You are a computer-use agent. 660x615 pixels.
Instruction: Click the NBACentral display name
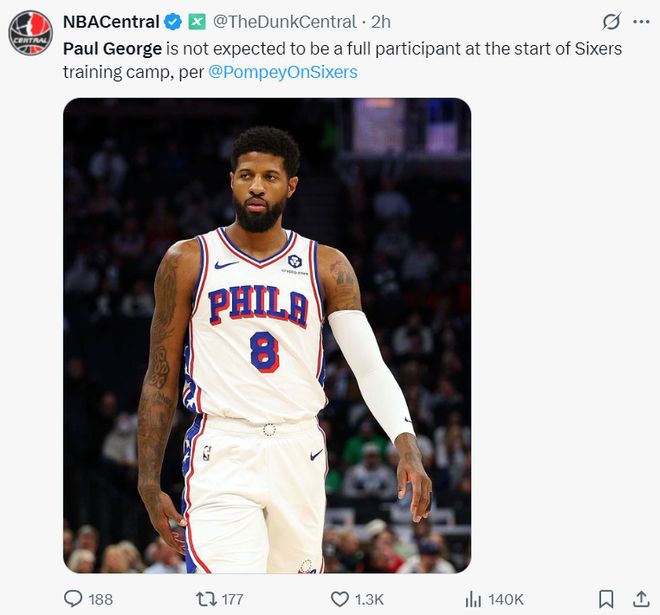tap(111, 22)
